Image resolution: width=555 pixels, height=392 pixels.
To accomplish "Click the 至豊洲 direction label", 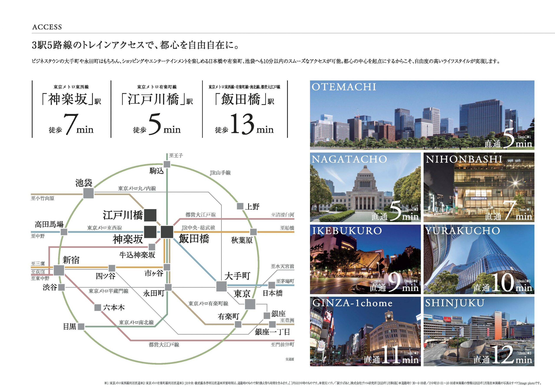I will (x=287, y=320).
